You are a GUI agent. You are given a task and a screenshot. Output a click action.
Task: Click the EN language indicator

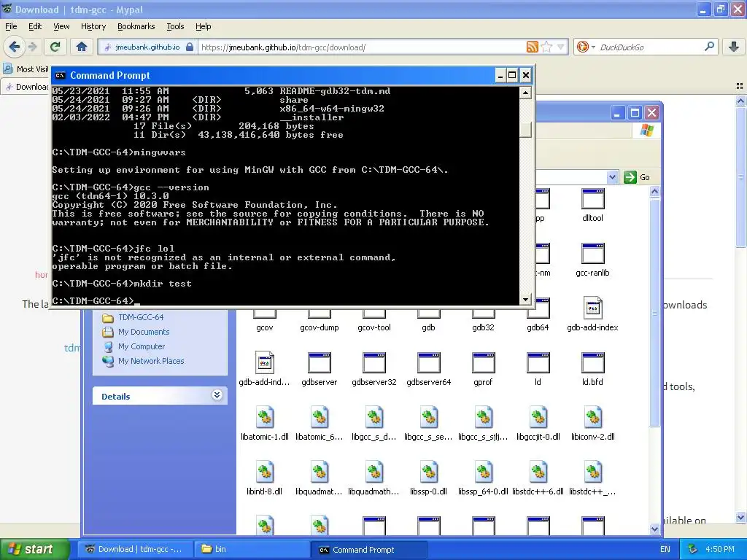[x=665, y=549]
